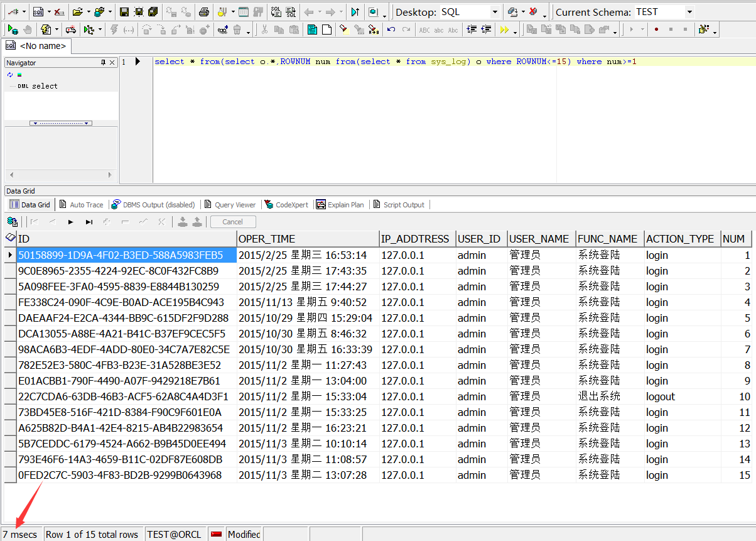Click the explain plan tree run icon

[89, 30]
